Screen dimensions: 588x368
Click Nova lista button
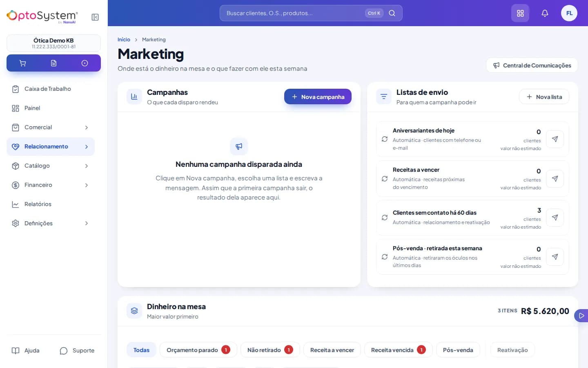pos(544,96)
